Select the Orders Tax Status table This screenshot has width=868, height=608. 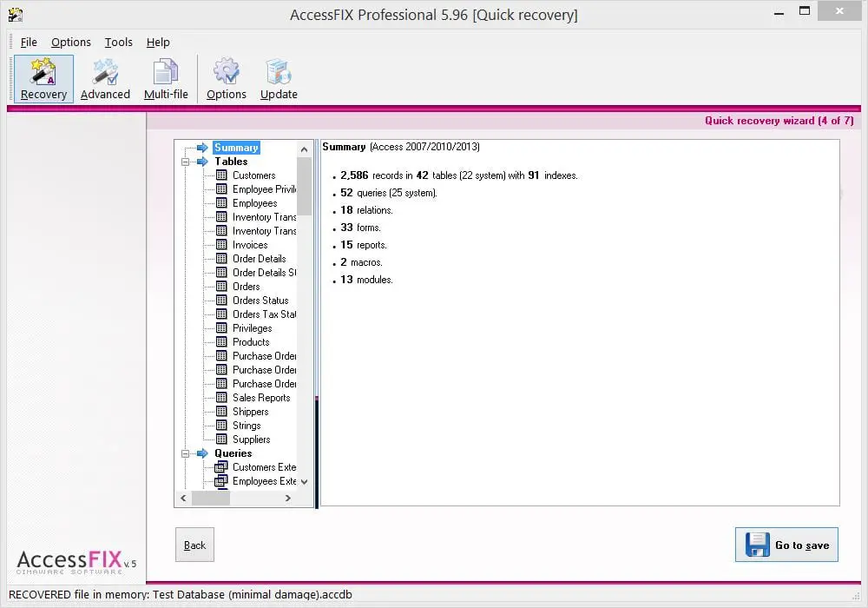[264, 314]
